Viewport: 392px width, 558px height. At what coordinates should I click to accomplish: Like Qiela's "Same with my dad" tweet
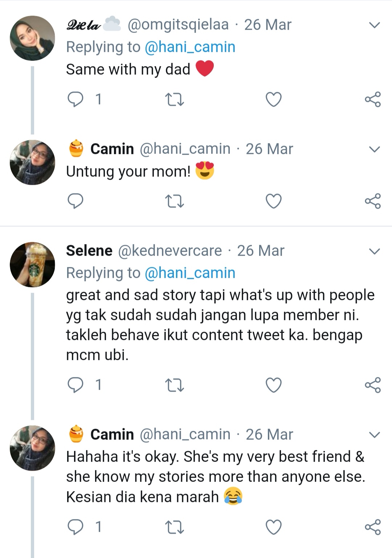[x=274, y=100]
